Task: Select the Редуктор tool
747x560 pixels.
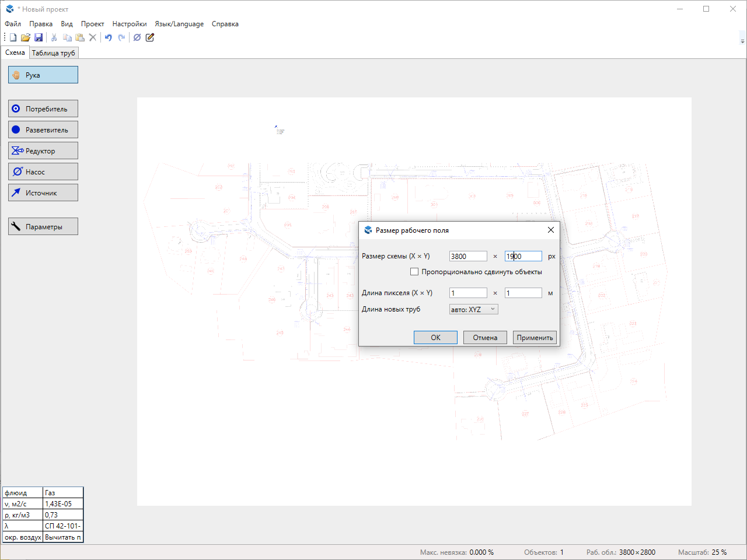Action: coord(43,150)
